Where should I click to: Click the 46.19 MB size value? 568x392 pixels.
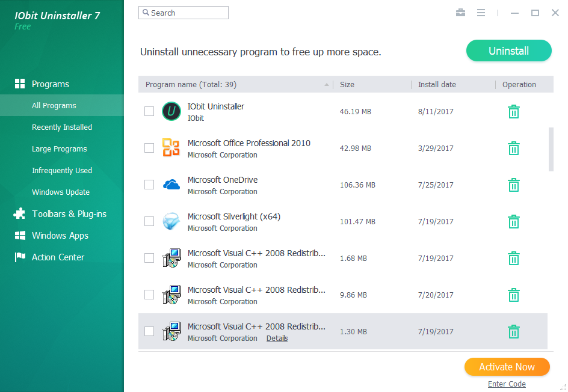click(x=356, y=111)
